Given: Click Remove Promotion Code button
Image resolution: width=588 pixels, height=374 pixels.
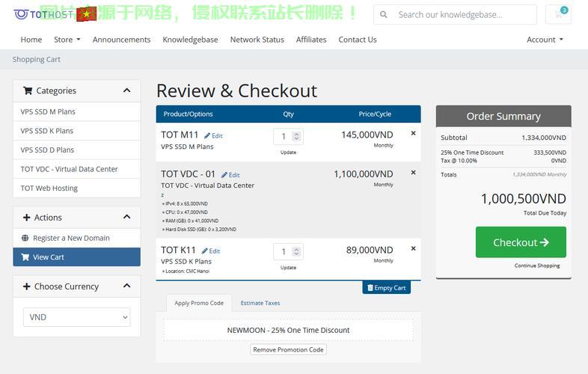Looking at the screenshot, I should (x=288, y=349).
